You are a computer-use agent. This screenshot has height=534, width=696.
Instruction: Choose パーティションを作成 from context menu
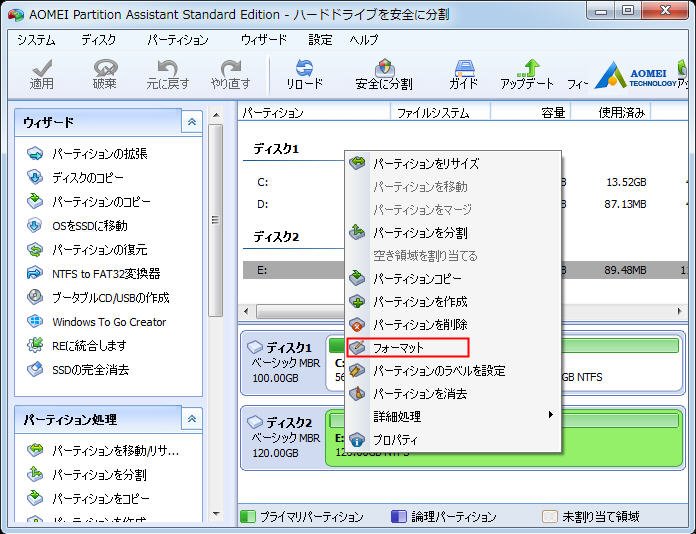click(453, 302)
